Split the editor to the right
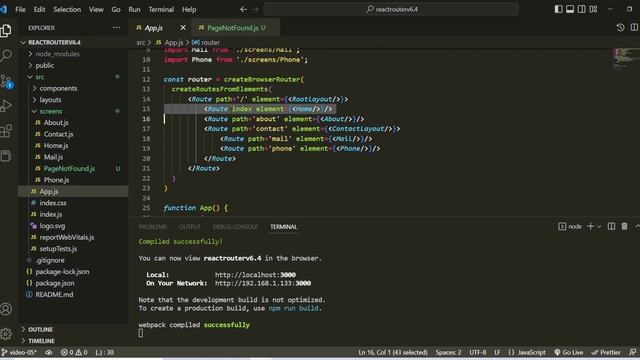640x360 pixels. point(634,27)
